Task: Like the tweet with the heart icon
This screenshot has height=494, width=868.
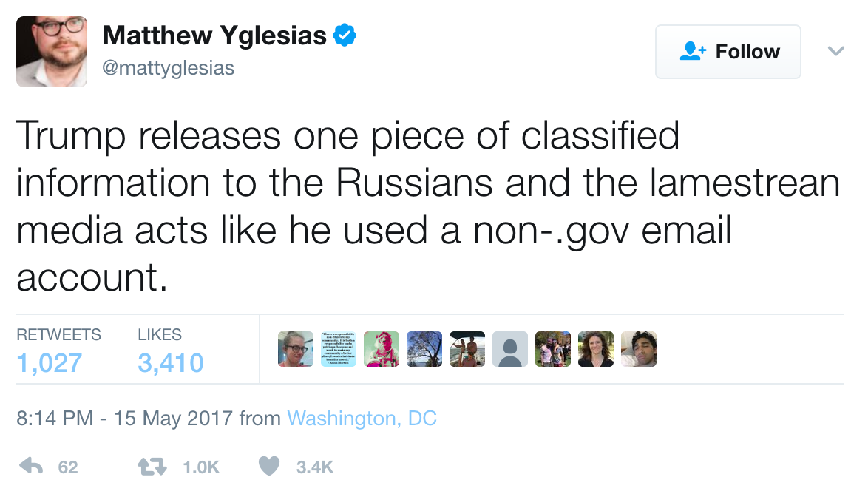Action: point(270,466)
